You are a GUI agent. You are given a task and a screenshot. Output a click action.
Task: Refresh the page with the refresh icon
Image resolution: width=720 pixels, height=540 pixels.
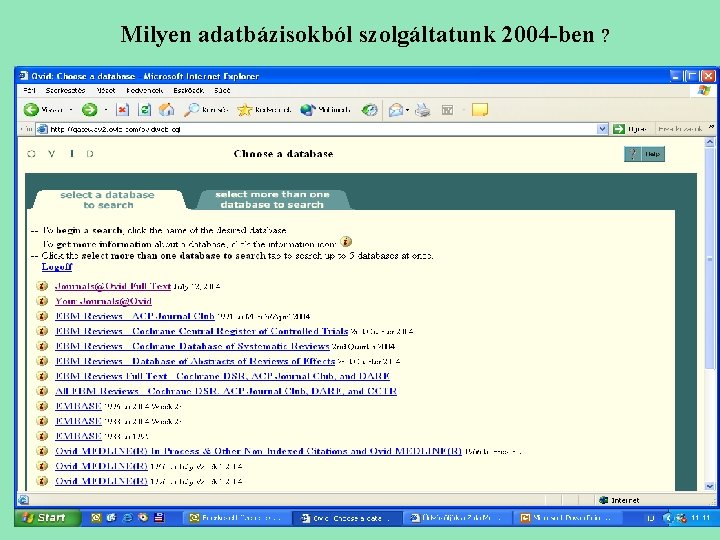145,110
